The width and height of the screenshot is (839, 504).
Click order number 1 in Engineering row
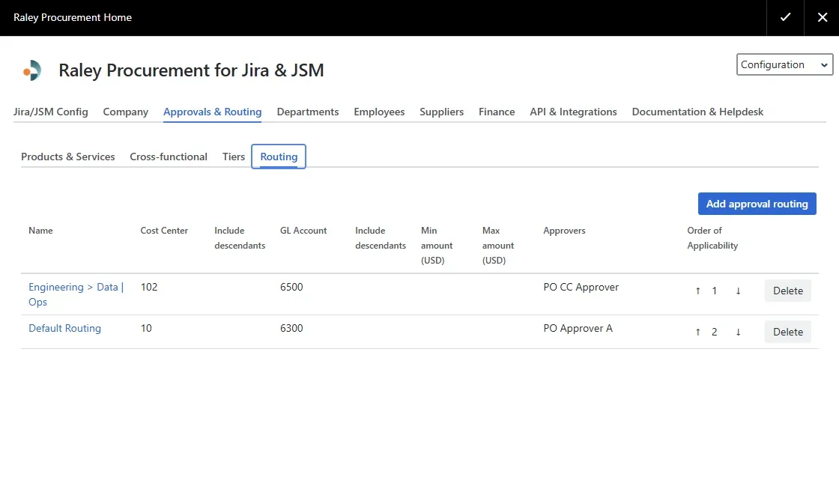tap(715, 291)
